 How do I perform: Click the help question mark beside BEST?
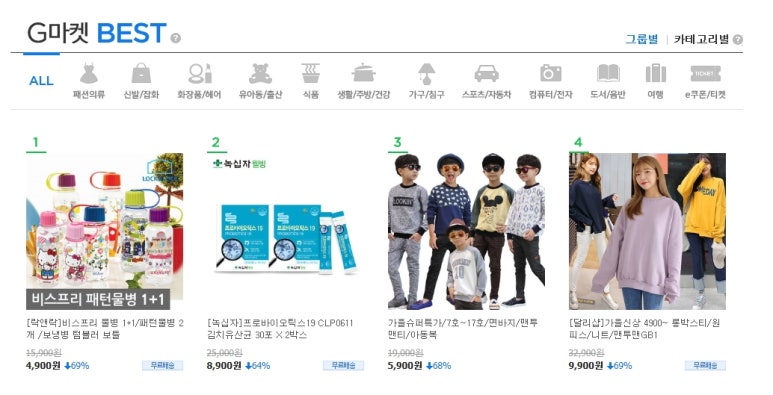tap(176, 38)
